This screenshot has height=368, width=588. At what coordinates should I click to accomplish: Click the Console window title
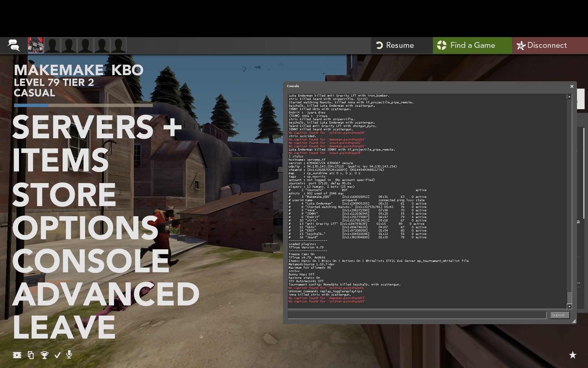[x=293, y=86]
